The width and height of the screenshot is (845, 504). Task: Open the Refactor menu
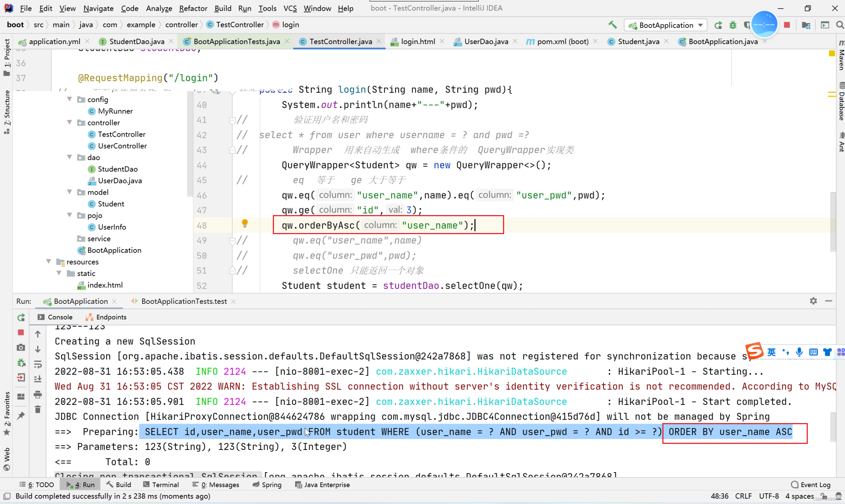[193, 8]
